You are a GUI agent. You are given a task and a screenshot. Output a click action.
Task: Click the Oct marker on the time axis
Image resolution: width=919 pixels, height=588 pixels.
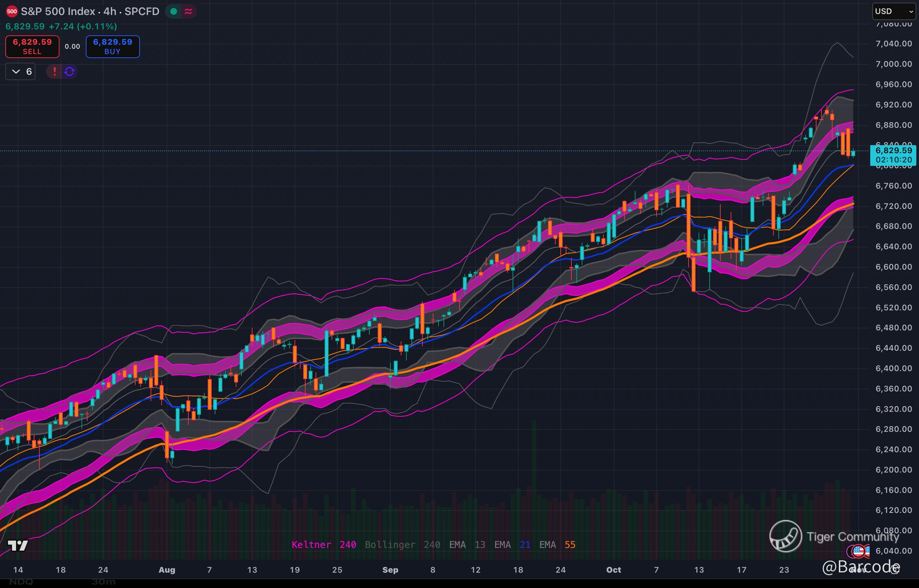pyautogui.click(x=613, y=570)
